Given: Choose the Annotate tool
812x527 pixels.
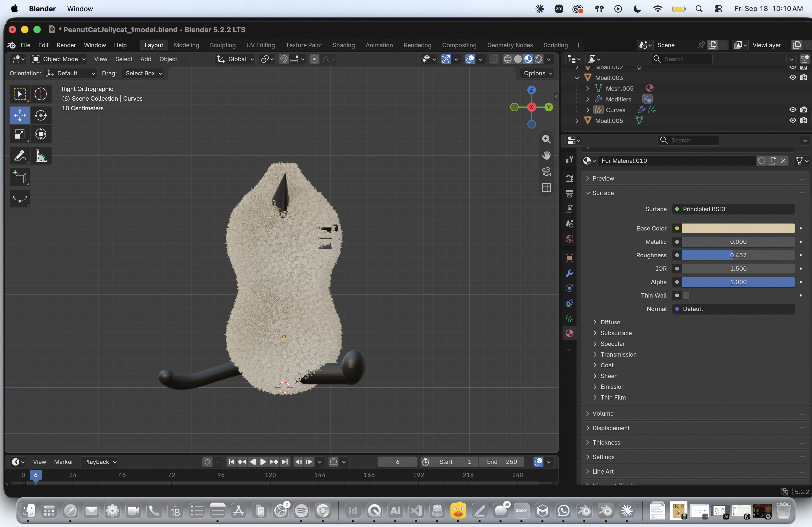Looking at the screenshot, I should click(20, 156).
